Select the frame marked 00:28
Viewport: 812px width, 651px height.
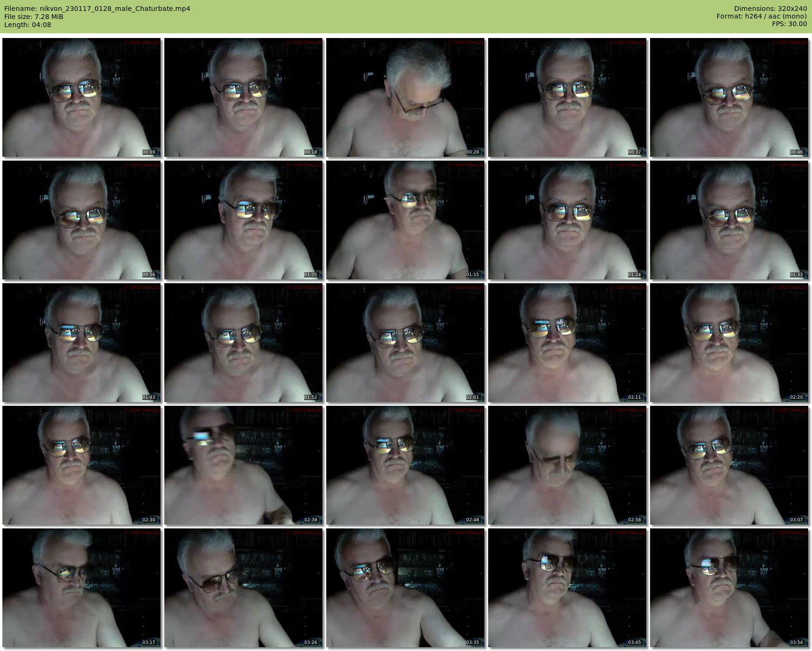(405, 97)
